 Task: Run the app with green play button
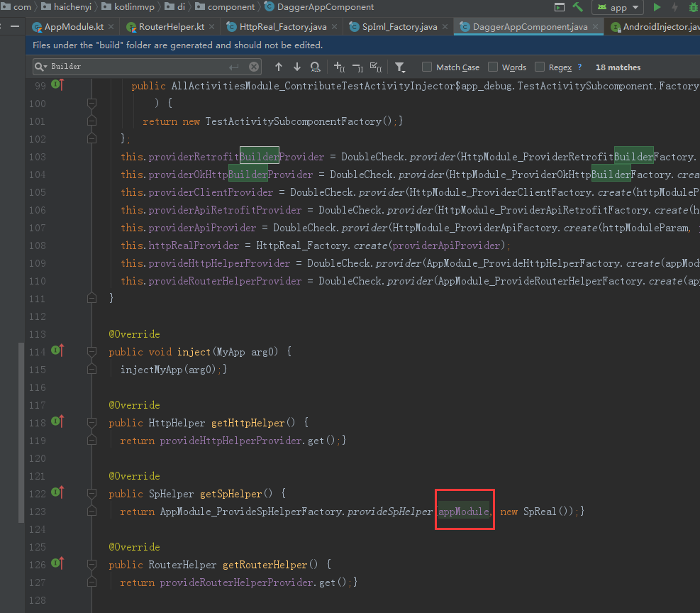[x=657, y=7]
